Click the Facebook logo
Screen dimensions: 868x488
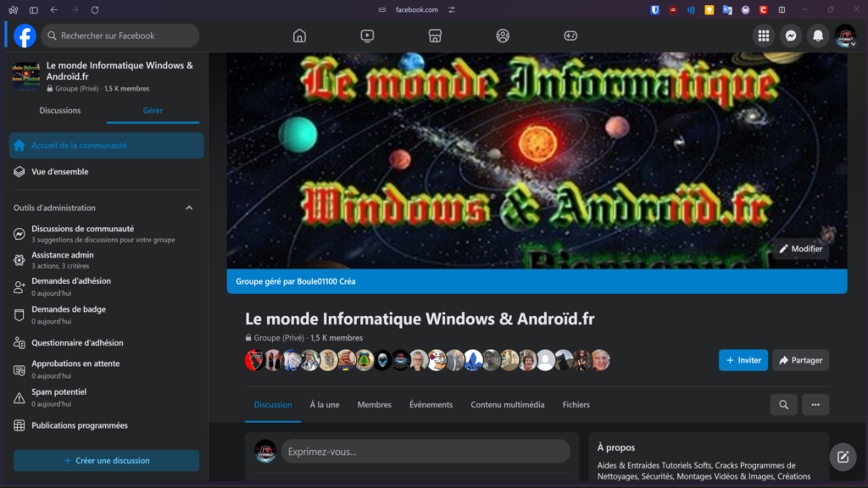(x=25, y=36)
